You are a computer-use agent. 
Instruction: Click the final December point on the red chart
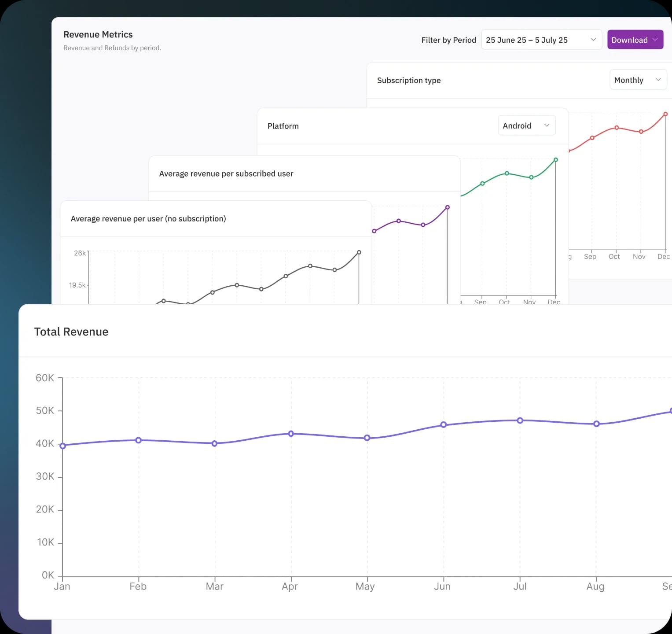[665, 114]
